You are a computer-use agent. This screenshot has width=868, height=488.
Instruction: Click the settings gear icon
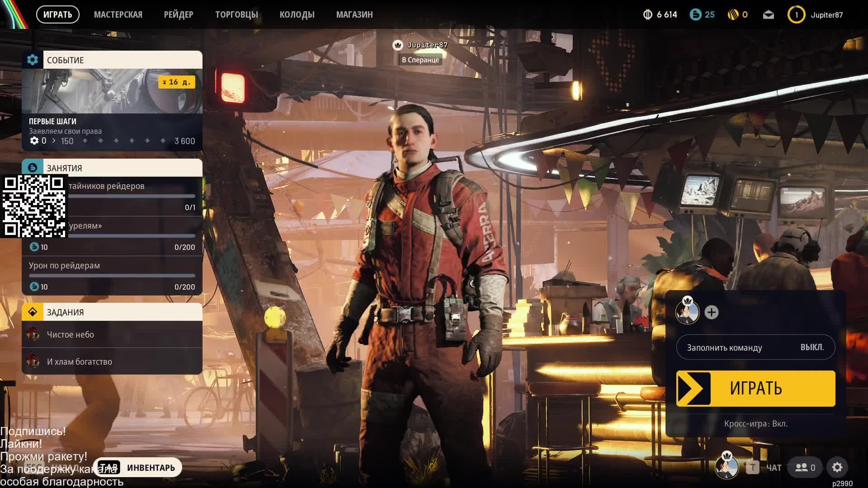[837, 467]
